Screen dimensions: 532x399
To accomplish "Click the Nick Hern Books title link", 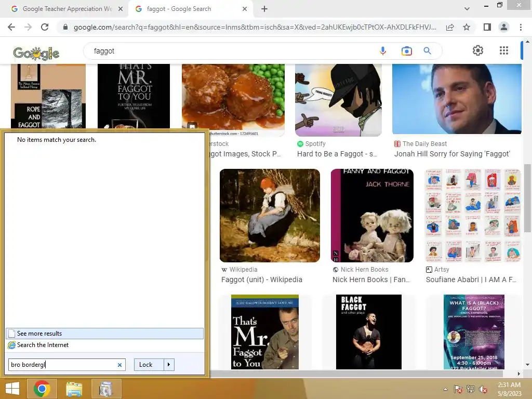I will click(x=371, y=280).
